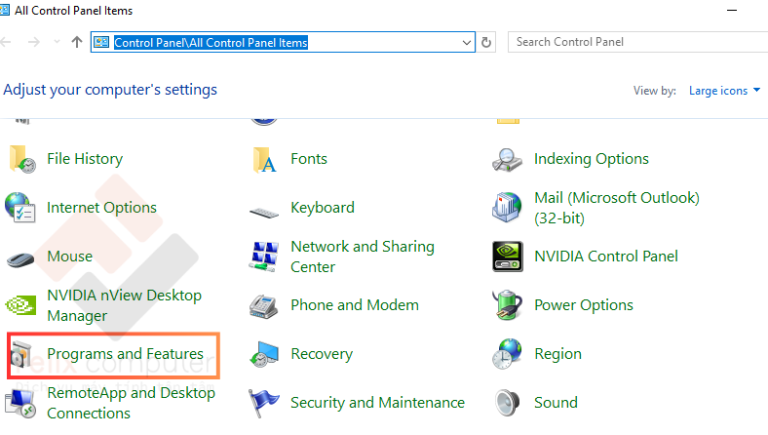
Task: Click into the Search Control Panel box
Action: (x=638, y=42)
